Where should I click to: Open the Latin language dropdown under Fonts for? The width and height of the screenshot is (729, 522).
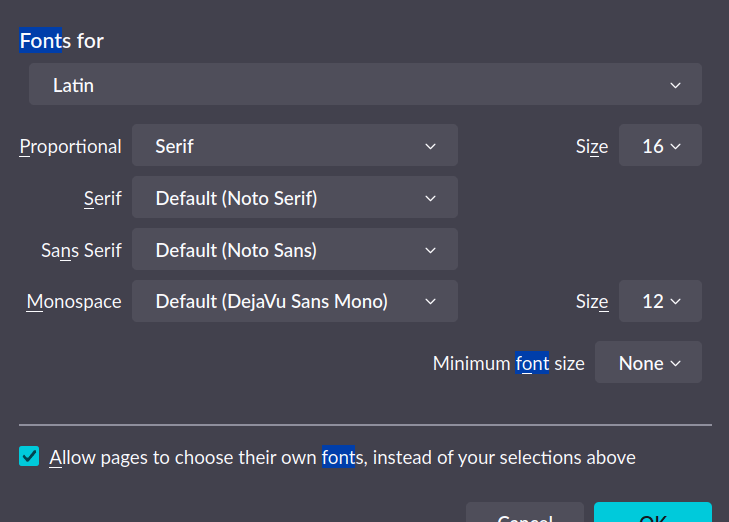click(365, 85)
